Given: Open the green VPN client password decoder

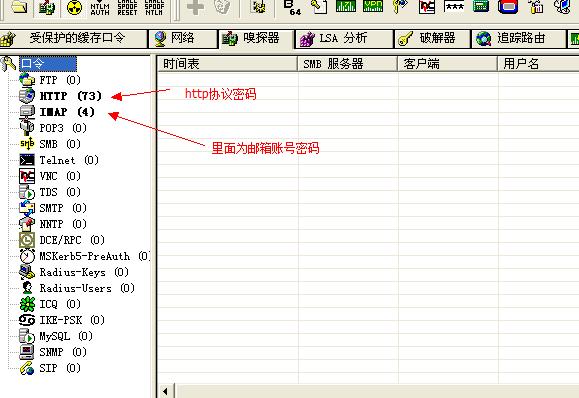Looking at the screenshot, I should click(373, 6).
